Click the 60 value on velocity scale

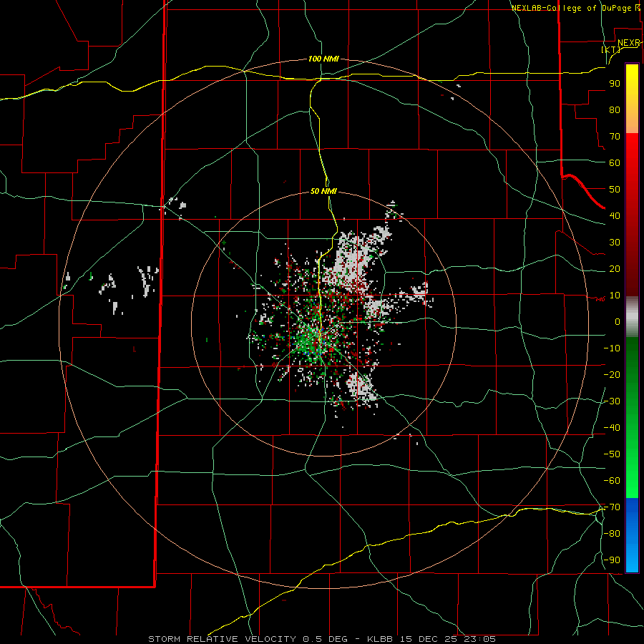pos(615,163)
